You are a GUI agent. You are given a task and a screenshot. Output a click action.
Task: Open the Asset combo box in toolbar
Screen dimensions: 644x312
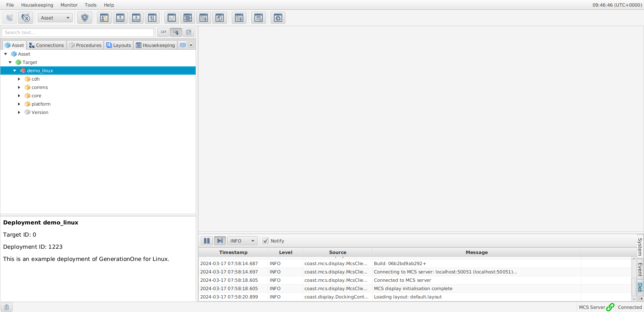(55, 18)
